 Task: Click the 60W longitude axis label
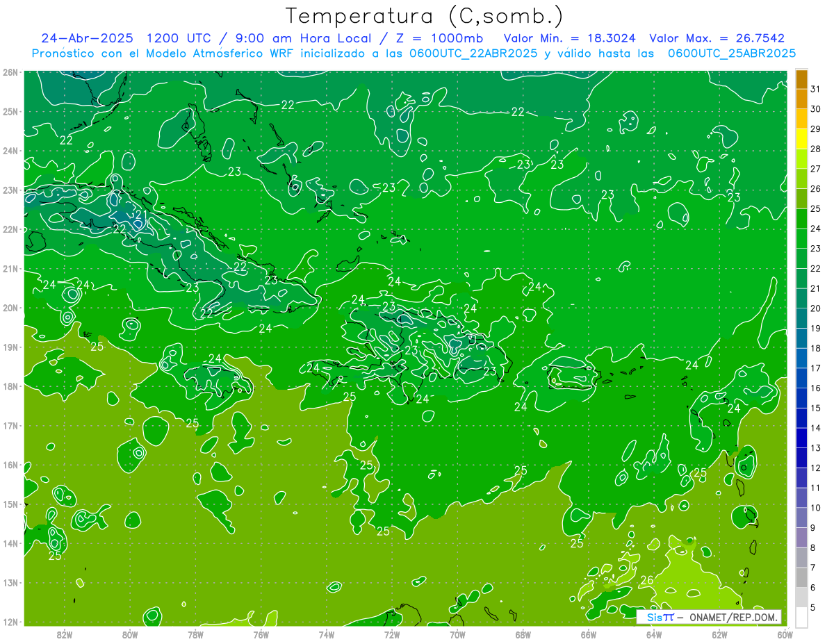pos(785,634)
